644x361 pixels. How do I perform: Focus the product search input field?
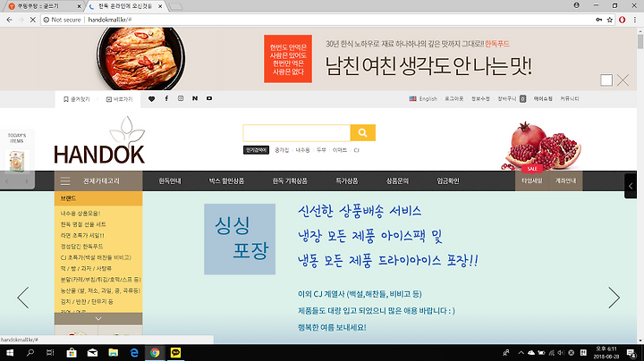coord(297,133)
